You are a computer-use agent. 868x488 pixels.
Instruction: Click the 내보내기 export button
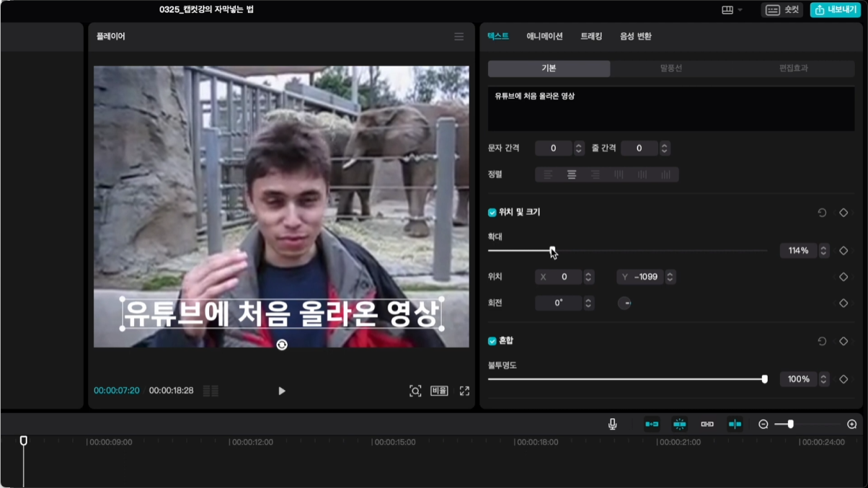click(834, 10)
